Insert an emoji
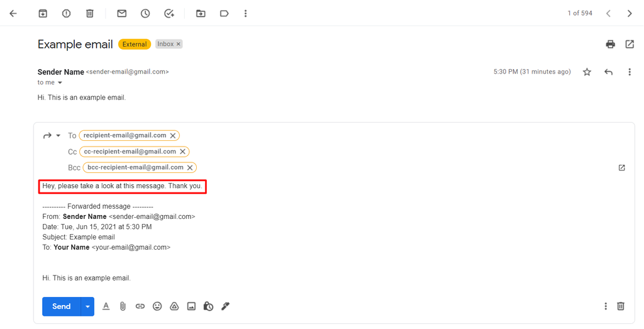Screen dimensions: 644x329 (x=157, y=306)
